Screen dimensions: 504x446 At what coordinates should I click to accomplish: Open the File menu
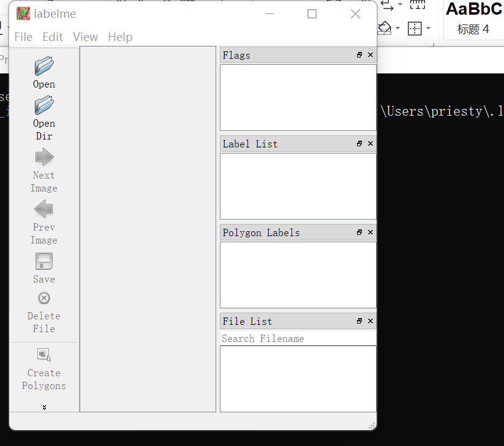[x=23, y=37]
